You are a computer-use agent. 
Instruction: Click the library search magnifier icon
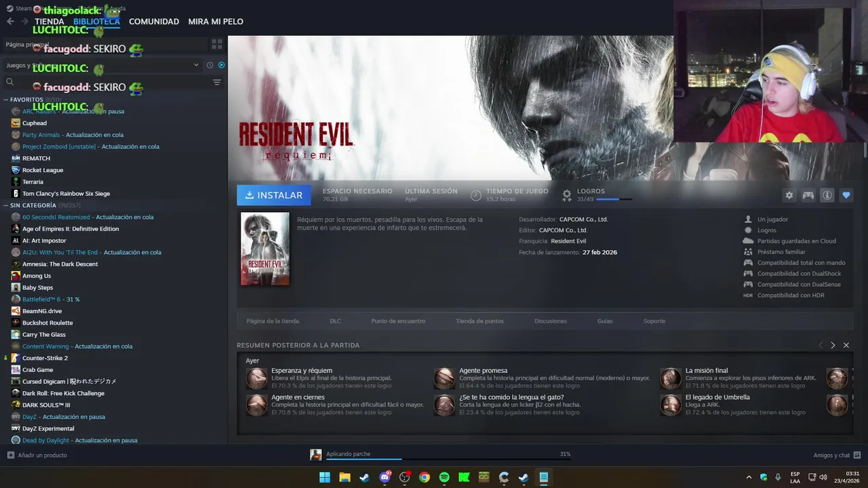tap(9, 82)
